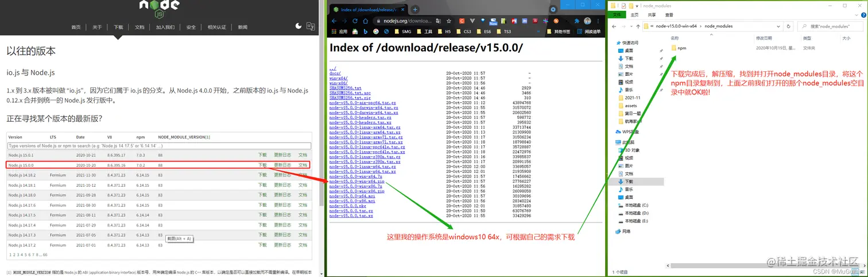Click 下载 link for Node.js 14.17.6
Viewport: 868px width, 277px height.
tap(262, 205)
